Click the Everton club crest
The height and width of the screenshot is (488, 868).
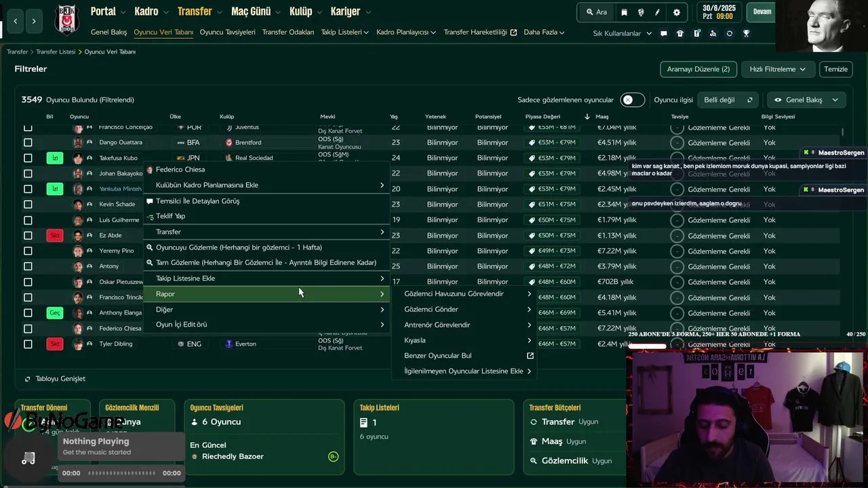click(x=229, y=344)
